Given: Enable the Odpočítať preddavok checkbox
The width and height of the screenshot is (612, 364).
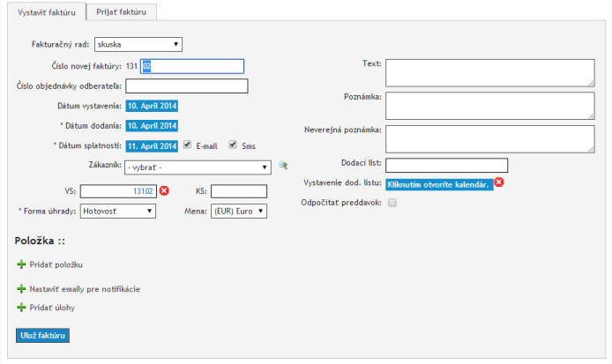Looking at the screenshot, I should pos(392,203).
